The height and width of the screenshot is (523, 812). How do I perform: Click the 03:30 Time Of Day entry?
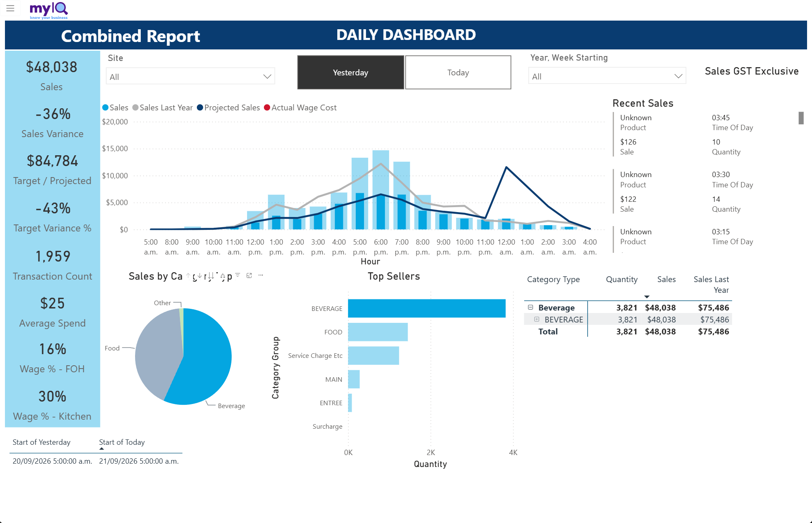point(721,174)
